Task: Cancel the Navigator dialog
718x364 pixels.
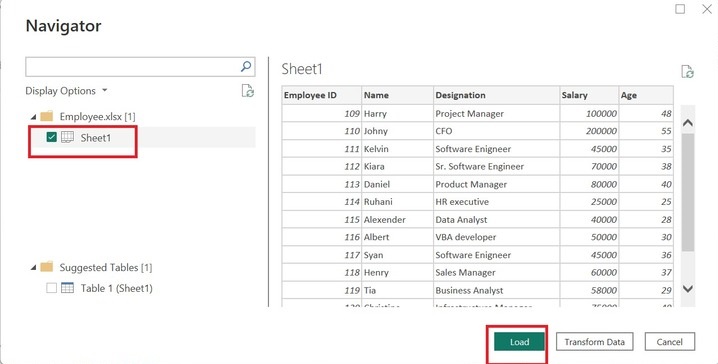Action: point(669,342)
